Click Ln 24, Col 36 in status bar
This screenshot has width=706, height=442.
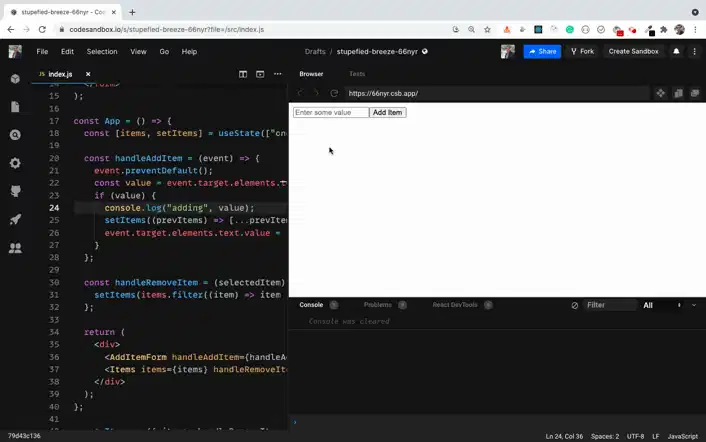pyautogui.click(x=564, y=436)
